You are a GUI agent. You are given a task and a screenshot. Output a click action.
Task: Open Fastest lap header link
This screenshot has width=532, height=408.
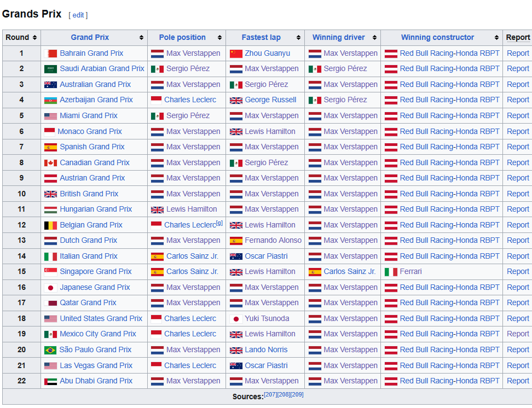tap(261, 37)
